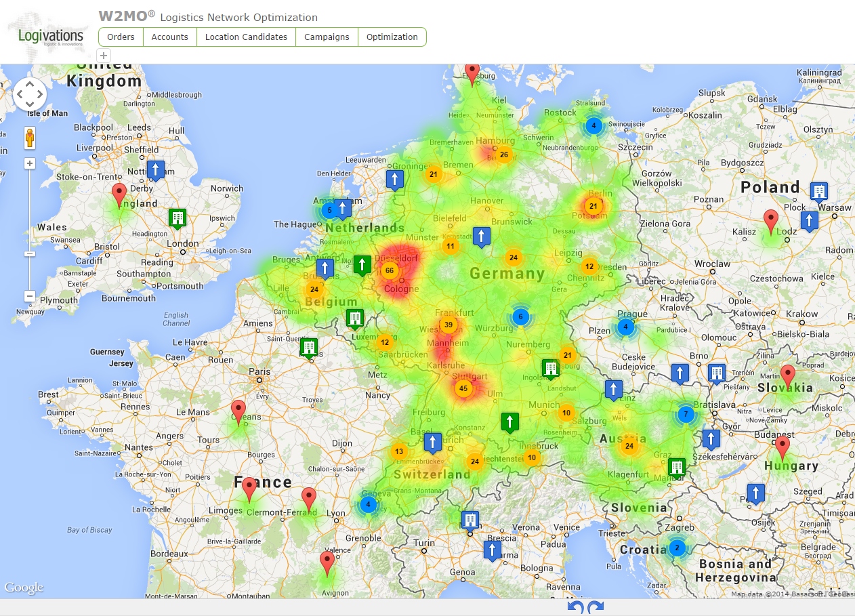
Task: Click the cluster marker 13 near Basel
Action: click(x=399, y=451)
